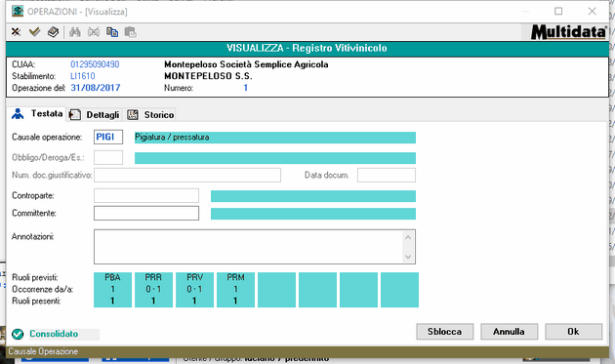Click the copy toolbar icon
The image size is (615, 364).
tap(112, 32)
